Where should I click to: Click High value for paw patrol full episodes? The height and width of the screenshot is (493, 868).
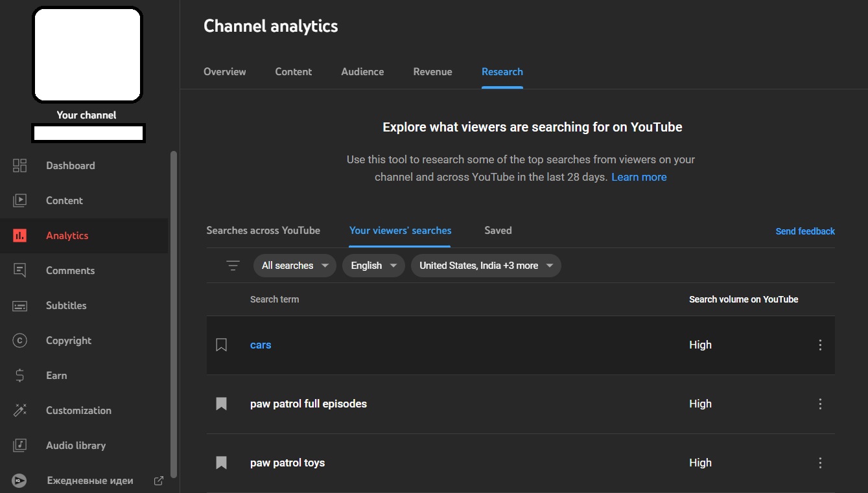[700, 404]
